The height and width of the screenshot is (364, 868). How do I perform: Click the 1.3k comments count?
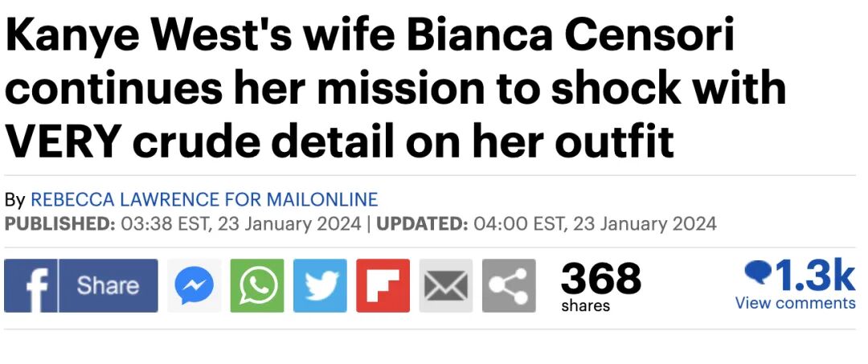pos(813,275)
